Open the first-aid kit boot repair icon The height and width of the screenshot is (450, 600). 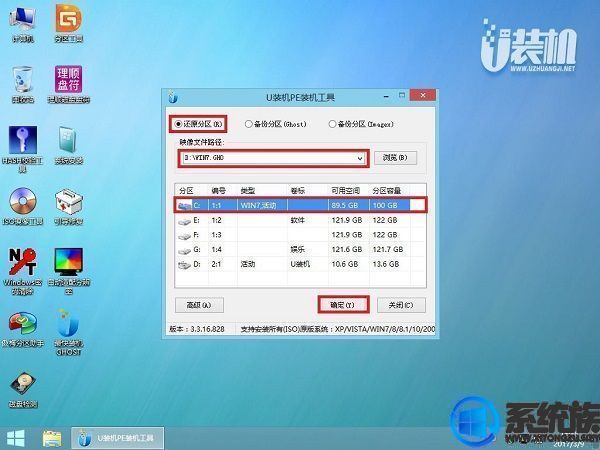click(68, 206)
